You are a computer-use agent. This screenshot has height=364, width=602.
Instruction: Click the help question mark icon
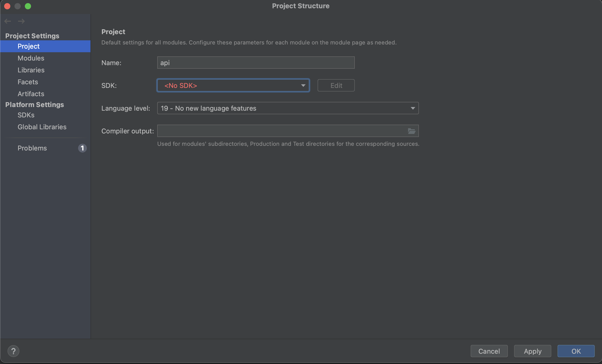(13, 351)
